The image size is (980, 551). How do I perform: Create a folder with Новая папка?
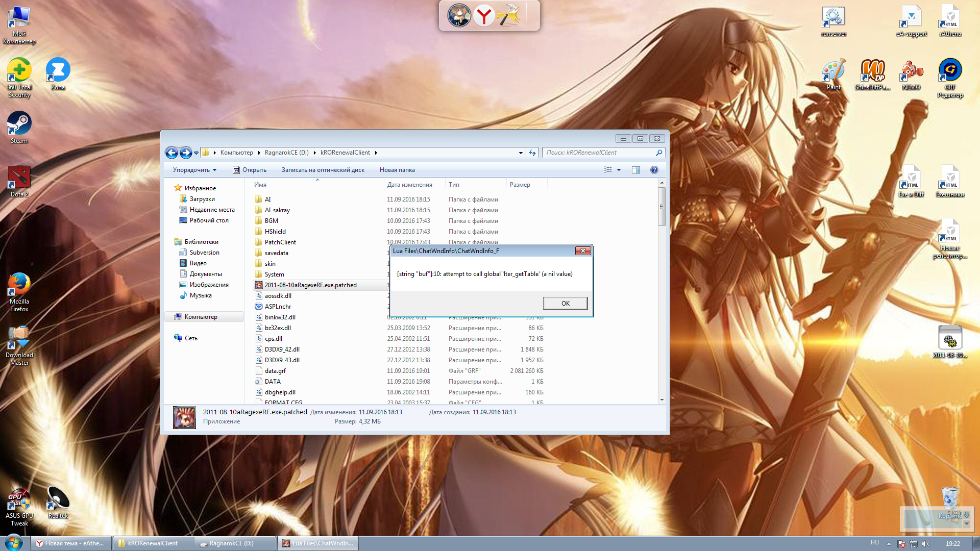397,170
